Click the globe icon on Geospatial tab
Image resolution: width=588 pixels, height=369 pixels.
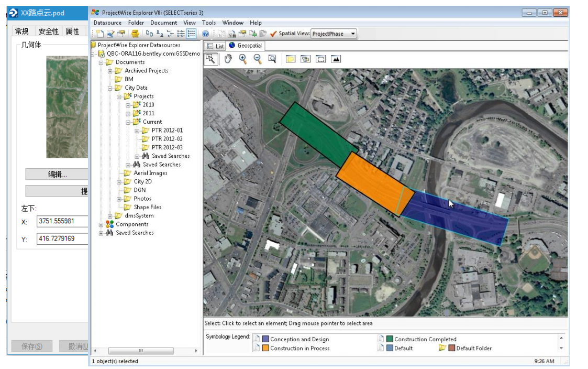click(232, 46)
